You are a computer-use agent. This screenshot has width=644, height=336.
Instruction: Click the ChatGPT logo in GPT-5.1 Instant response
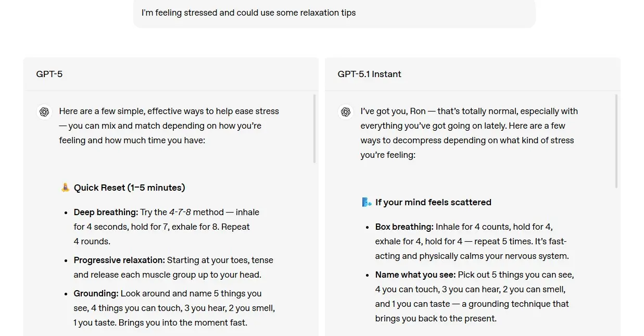coord(346,112)
